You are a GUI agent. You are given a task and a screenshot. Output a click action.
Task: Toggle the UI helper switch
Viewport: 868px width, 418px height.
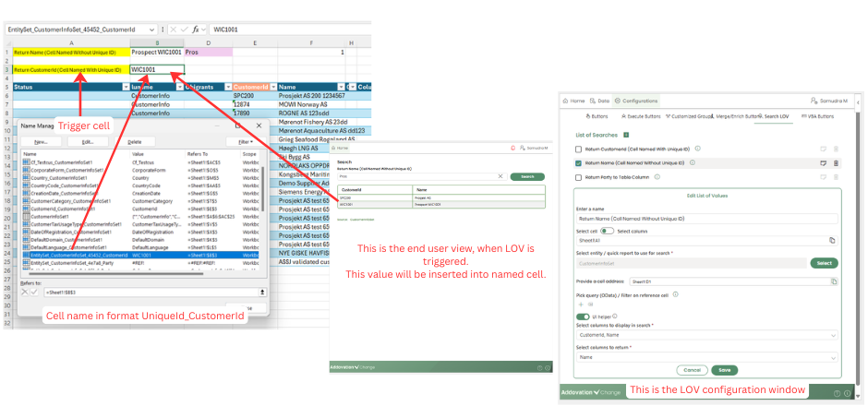click(583, 316)
